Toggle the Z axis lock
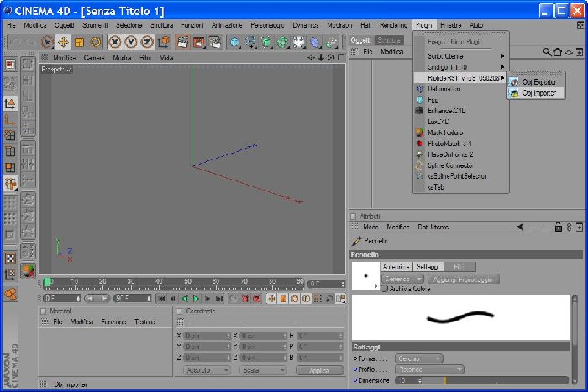The height and width of the screenshot is (392, 588). [147, 42]
